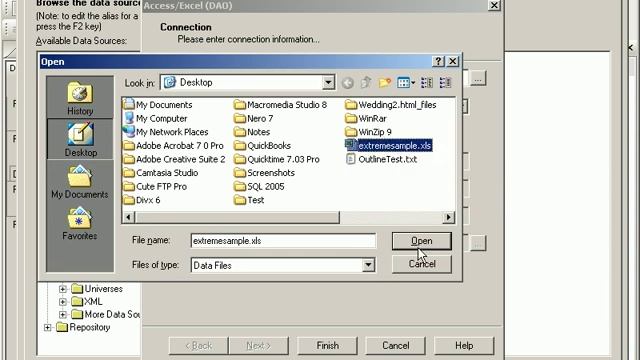Close the Open dialog
Screen dimensions: 640x360
tap(453, 61)
